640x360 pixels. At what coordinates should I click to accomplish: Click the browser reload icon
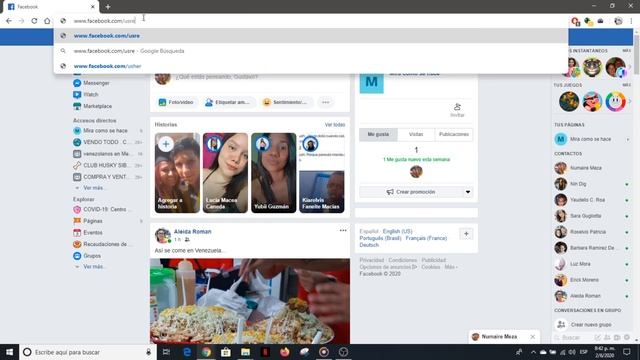(x=34, y=21)
